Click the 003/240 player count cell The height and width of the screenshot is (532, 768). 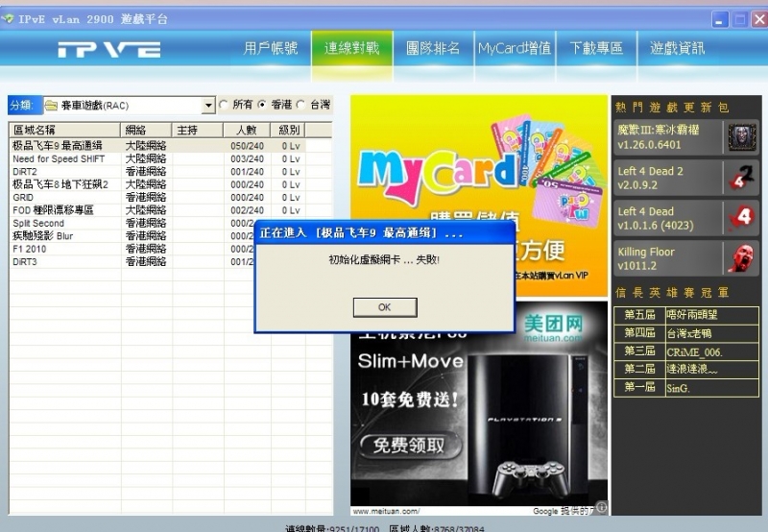[x=247, y=158]
